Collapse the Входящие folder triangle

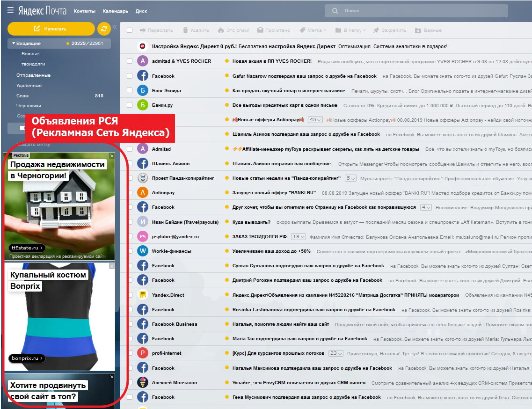pos(14,44)
